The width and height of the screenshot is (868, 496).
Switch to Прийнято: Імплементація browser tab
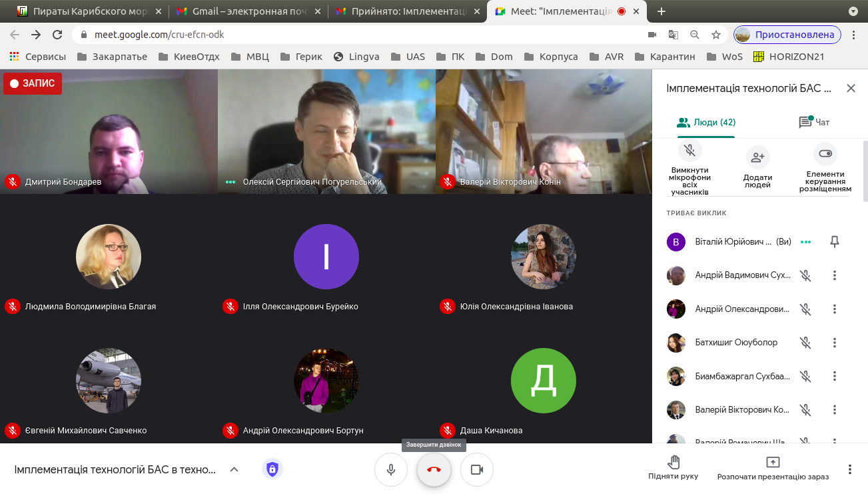pyautogui.click(x=408, y=11)
